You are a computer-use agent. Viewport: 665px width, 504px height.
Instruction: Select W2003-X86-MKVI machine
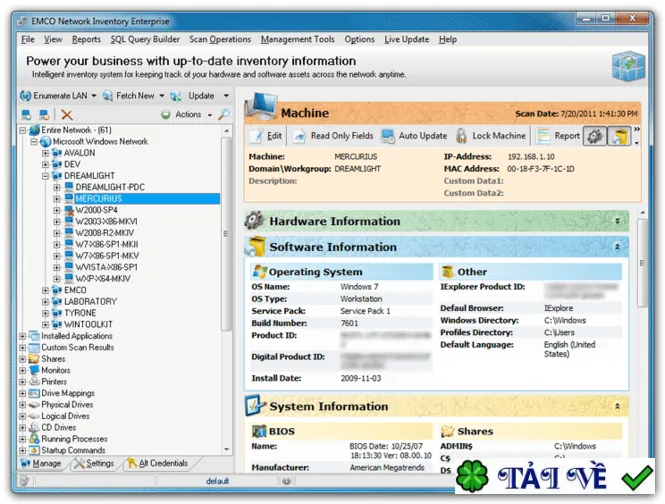pos(106,221)
